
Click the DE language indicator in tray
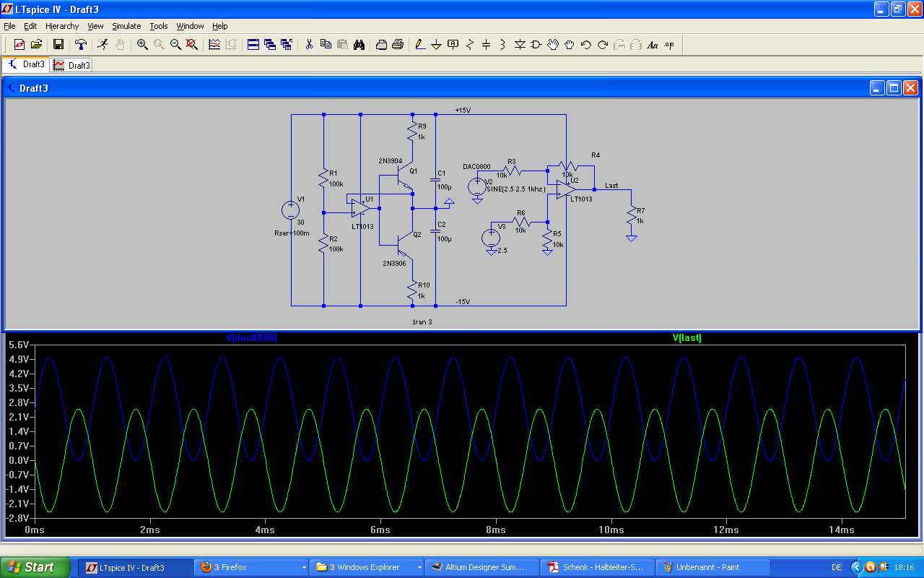tap(836, 568)
